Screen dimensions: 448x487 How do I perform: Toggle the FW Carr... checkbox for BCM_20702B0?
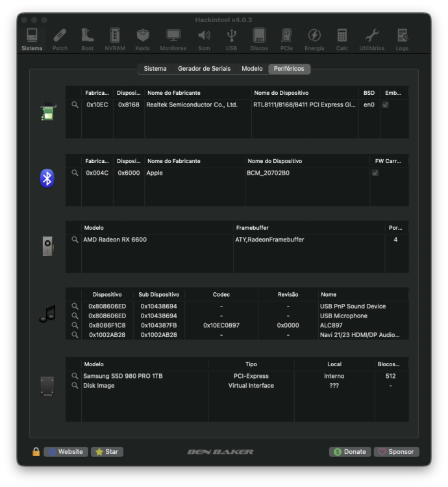coord(375,173)
